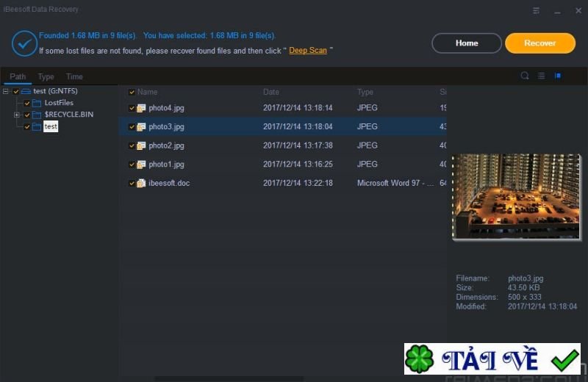
Task: Click the photo3.jpg preview thumbnail
Action: click(x=506, y=197)
